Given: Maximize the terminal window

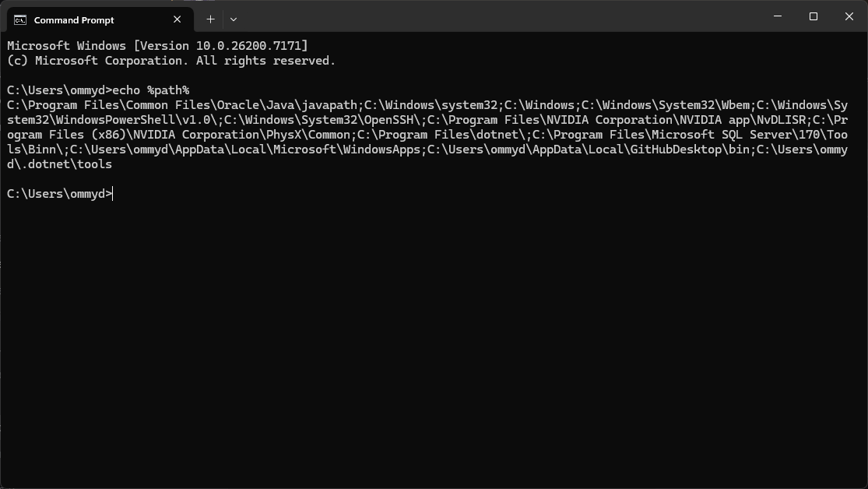Looking at the screenshot, I should pyautogui.click(x=814, y=16).
